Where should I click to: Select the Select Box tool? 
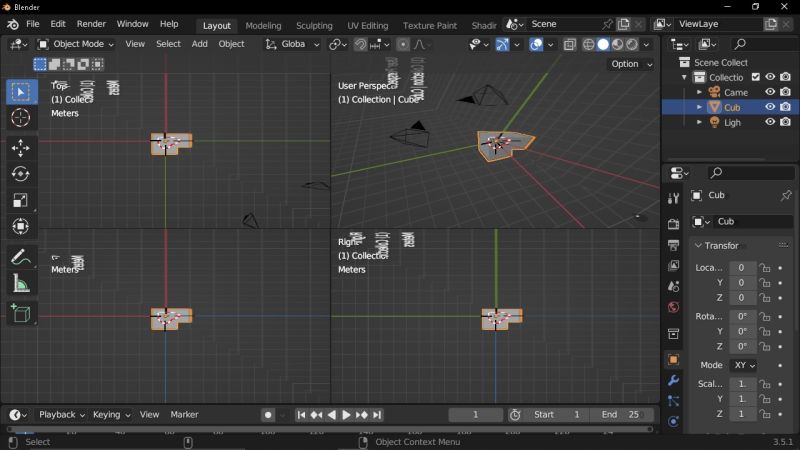tap(21, 92)
